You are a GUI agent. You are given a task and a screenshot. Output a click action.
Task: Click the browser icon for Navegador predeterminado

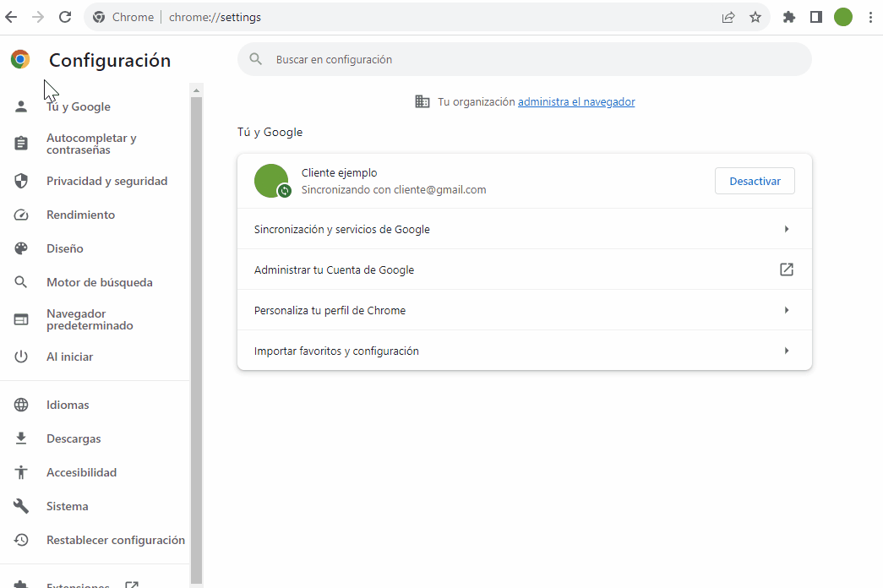[21, 319]
